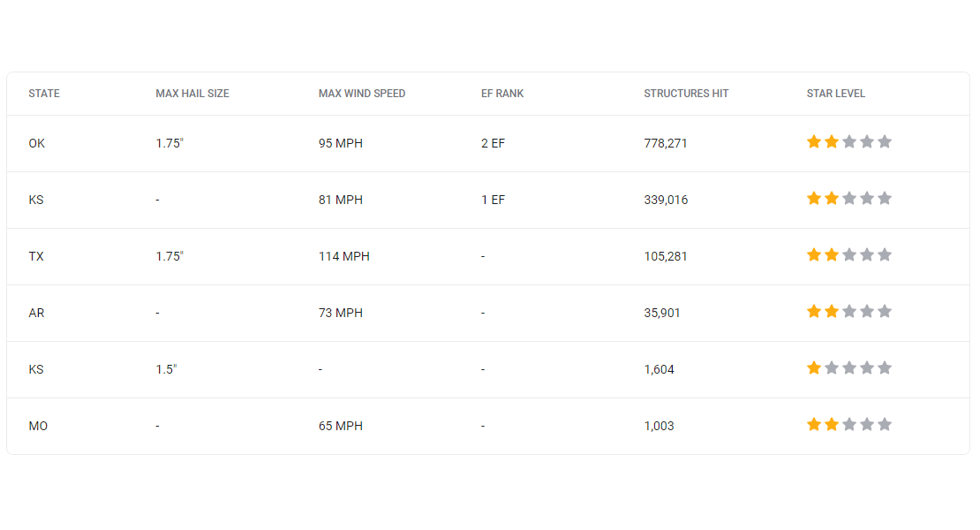Select the 778,271 structures hit value
Screen dimensions: 980x530
666,143
